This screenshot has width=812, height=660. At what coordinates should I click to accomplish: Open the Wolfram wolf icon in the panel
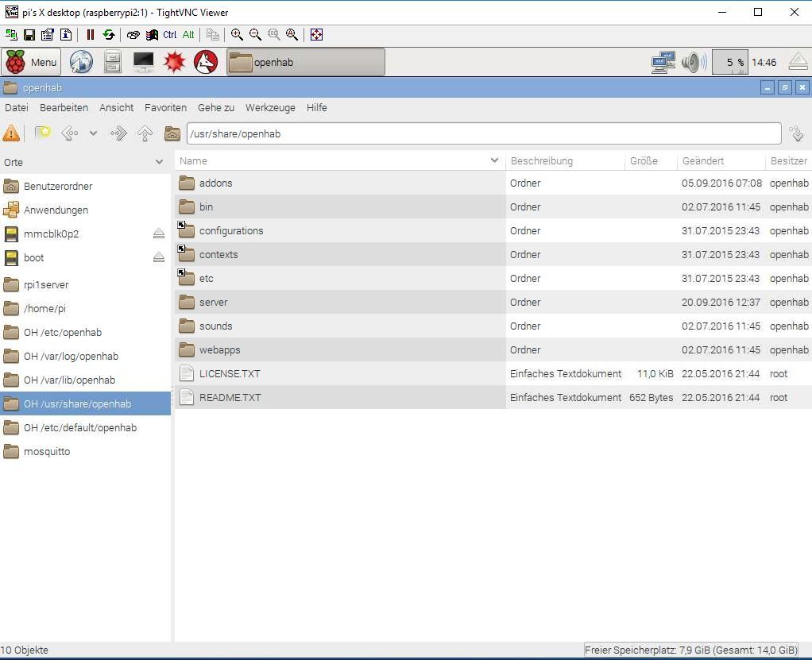tap(206, 62)
